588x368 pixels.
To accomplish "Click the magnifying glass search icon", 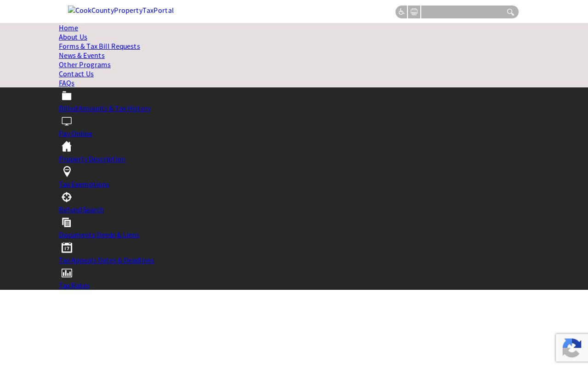I will pos(510,12).
